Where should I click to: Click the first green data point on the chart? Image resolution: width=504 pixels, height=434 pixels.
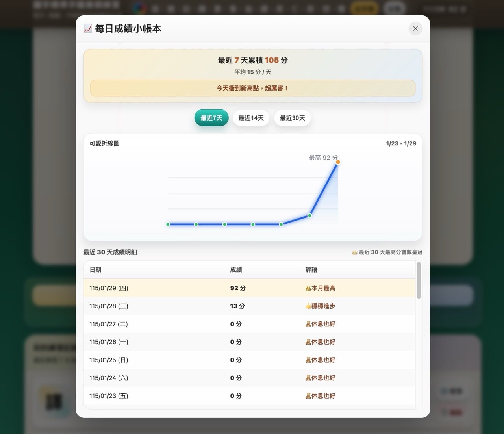click(168, 224)
